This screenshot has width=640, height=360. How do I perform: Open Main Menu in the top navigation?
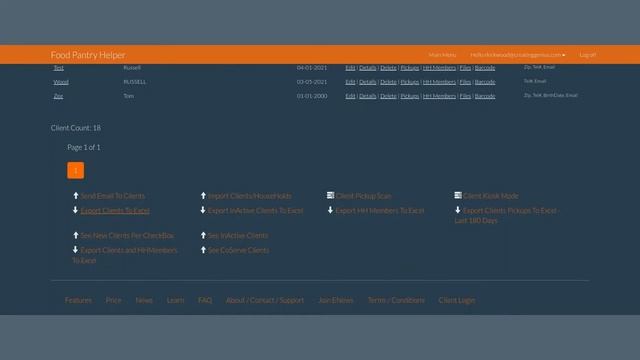coord(442,55)
